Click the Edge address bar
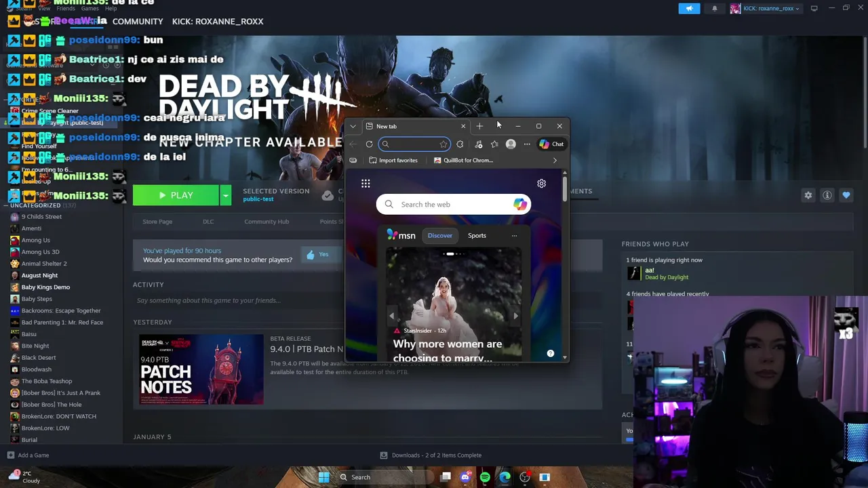 pyautogui.click(x=414, y=144)
